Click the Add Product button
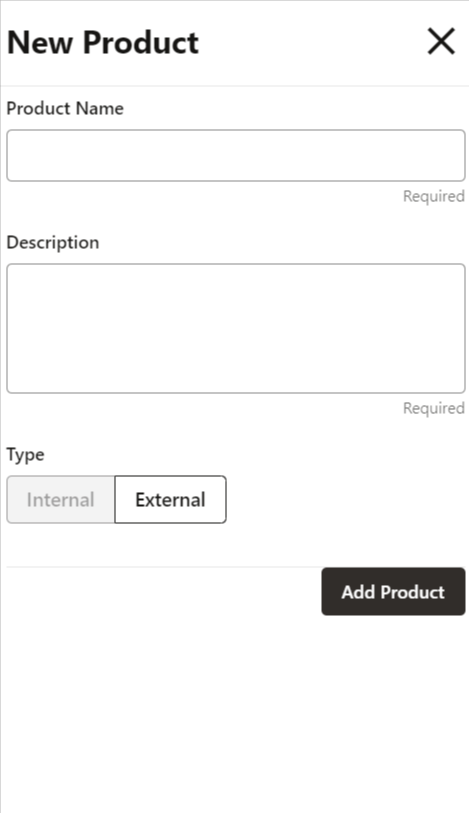 click(x=393, y=592)
